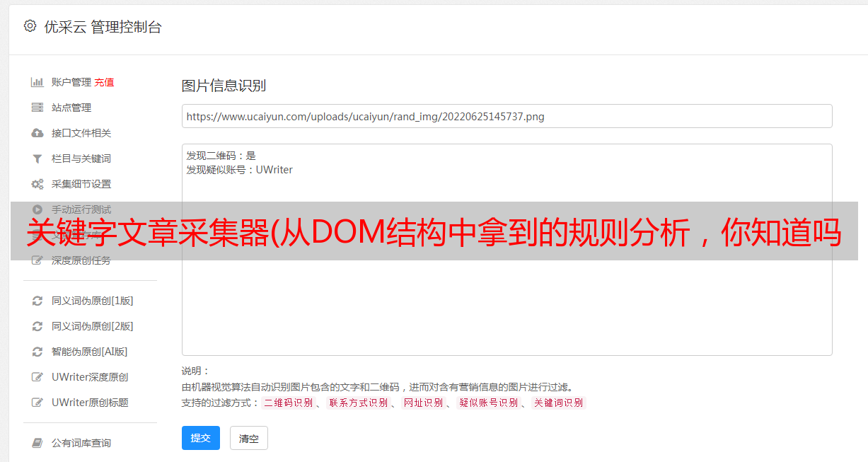Image resolution: width=868 pixels, height=462 pixels.
Task: Select the 栏目与关键词 filter icon
Action: coord(37,158)
